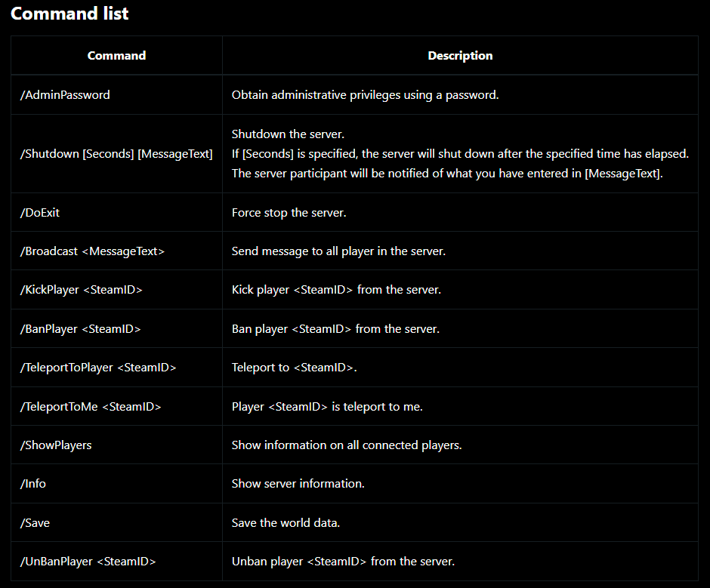Click 'Obtain administrative privileges using a password.' text
Image resolution: width=710 pixels, height=588 pixels.
coord(365,95)
